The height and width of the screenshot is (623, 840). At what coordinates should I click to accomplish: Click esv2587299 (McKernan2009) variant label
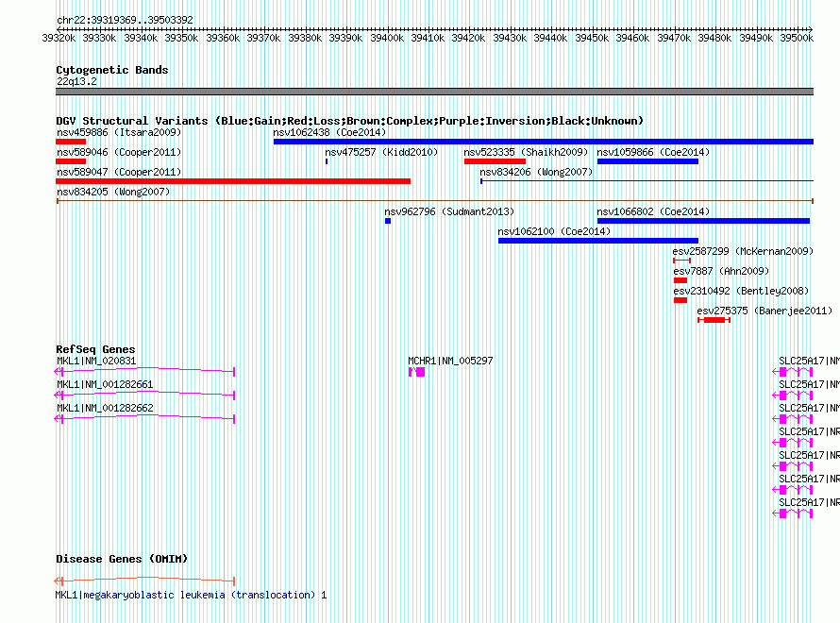pos(743,251)
